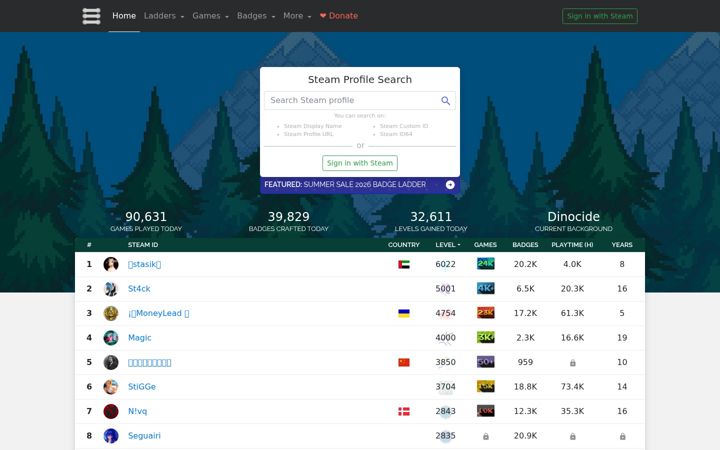Open the Featured Summer Sale Badge Ladder banner
The image size is (720, 450).
pos(360,185)
